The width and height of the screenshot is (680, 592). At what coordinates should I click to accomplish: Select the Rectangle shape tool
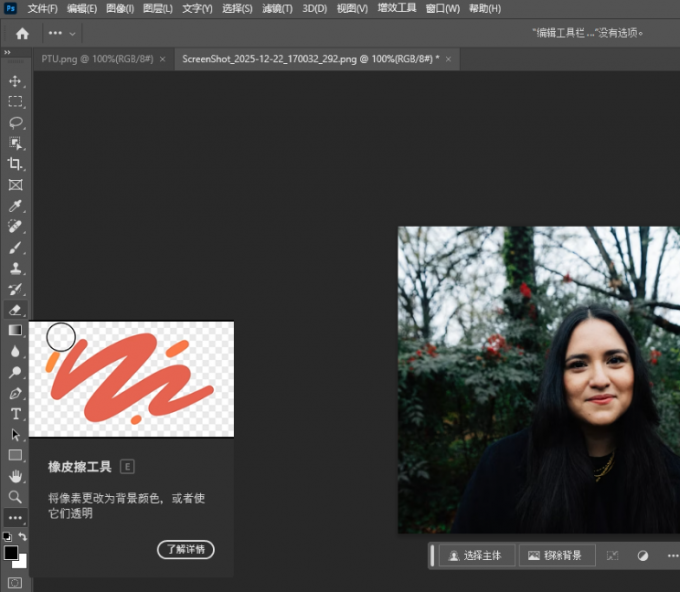pyautogui.click(x=15, y=455)
